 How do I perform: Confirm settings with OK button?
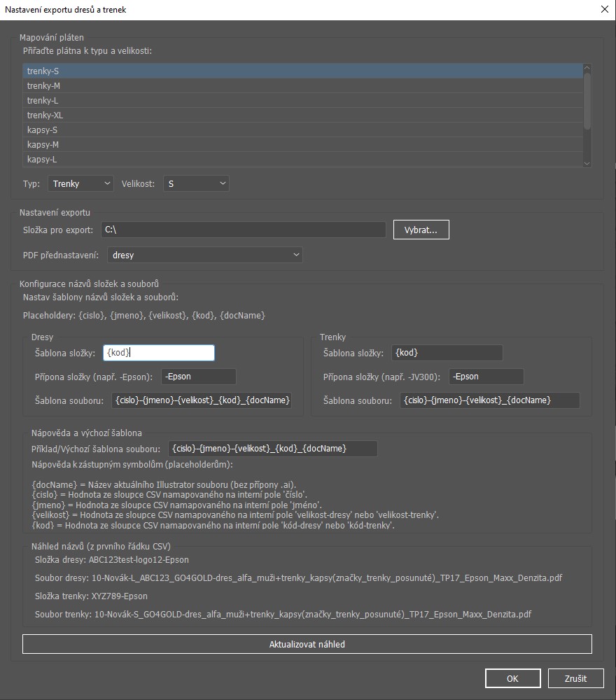click(x=512, y=678)
